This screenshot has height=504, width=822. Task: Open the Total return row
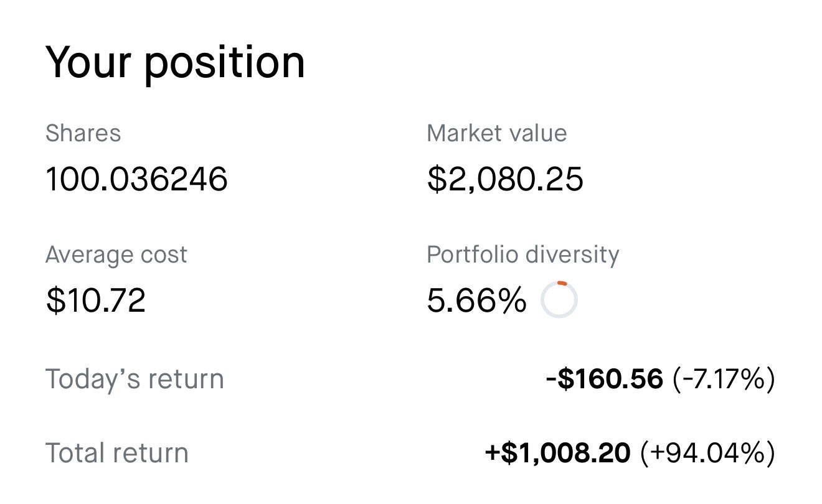point(410,453)
